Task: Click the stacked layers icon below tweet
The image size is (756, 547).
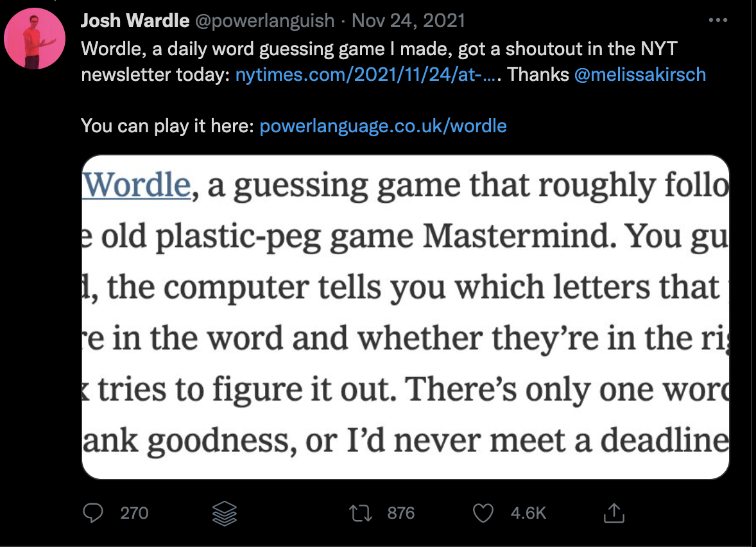Action: point(225,513)
